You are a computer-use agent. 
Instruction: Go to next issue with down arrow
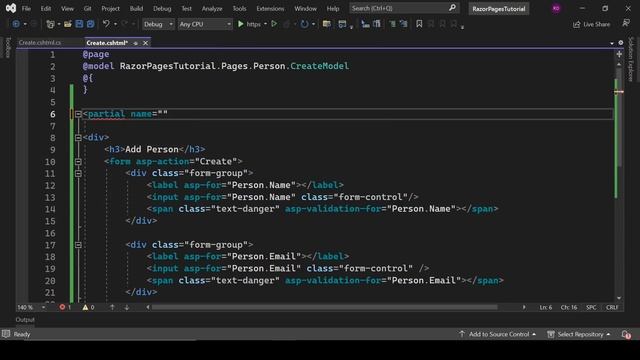pyautogui.click(x=127, y=307)
